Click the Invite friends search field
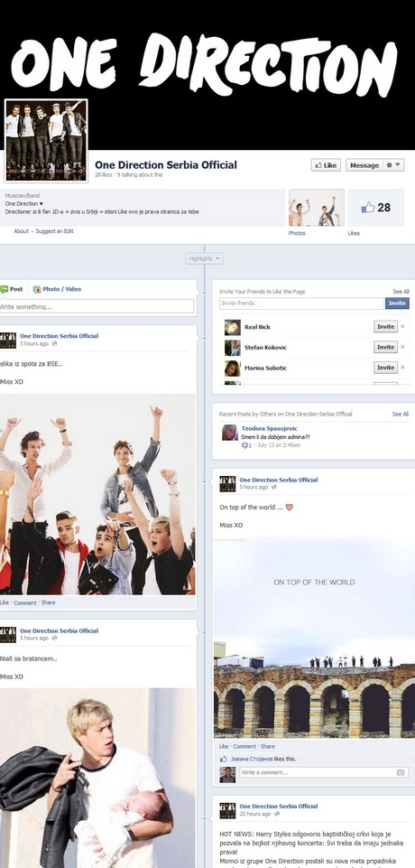 point(301,303)
